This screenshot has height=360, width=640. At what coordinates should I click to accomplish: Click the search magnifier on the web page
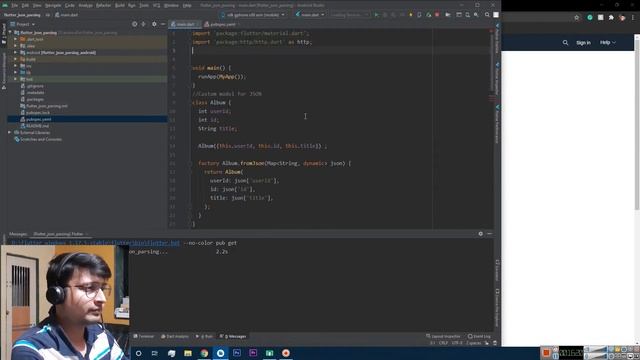click(565, 42)
